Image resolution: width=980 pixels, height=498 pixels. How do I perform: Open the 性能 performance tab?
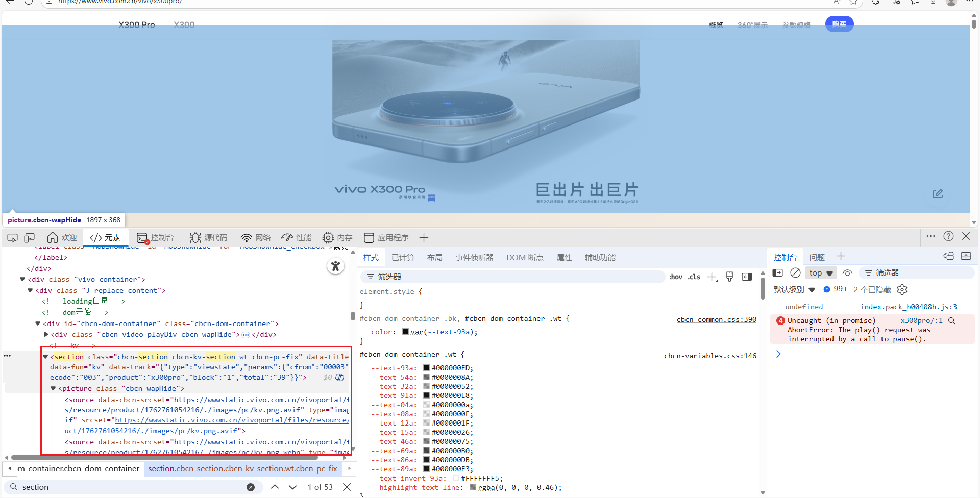297,238
